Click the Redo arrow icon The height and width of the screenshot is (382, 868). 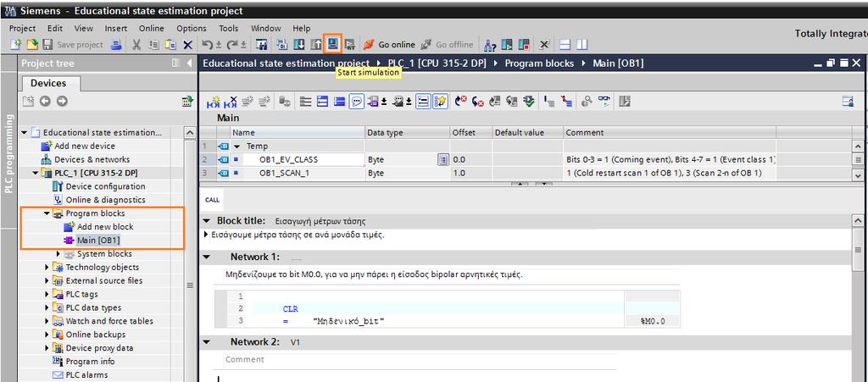232,44
